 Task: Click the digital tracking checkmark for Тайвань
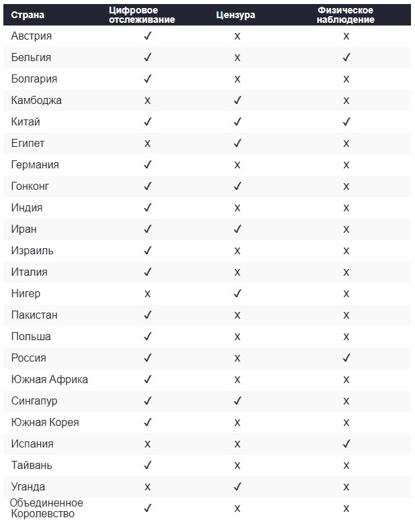(x=147, y=465)
